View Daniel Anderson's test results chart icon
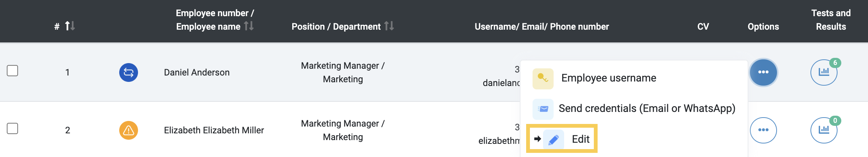Screen dimensions: 868x157 coord(824,72)
